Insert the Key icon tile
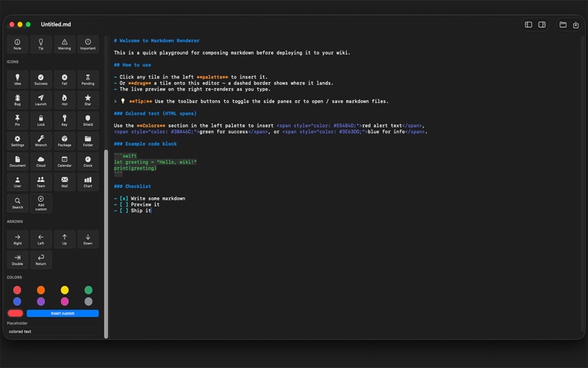This screenshot has width=588, height=368. (65, 121)
